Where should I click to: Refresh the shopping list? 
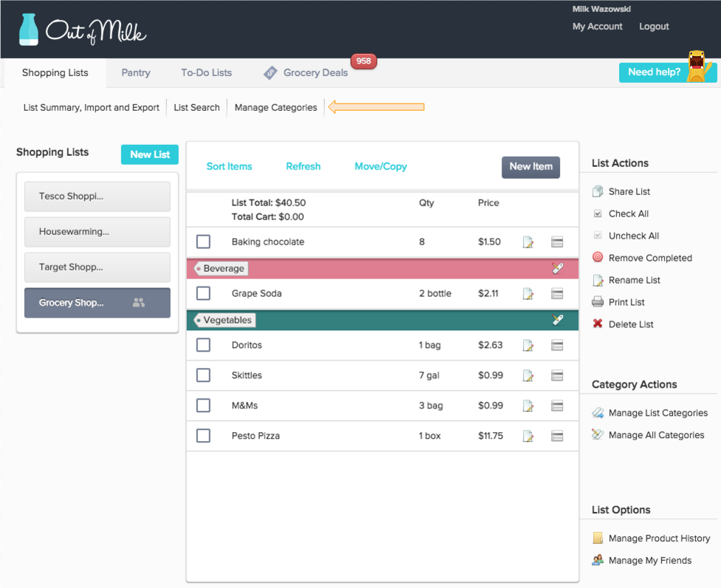303,166
